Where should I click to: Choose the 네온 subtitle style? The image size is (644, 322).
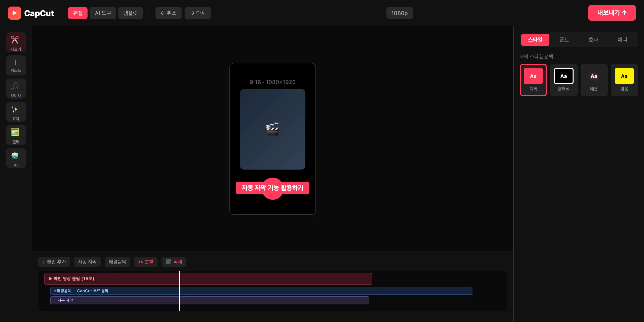pyautogui.click(x=594, y=80)
